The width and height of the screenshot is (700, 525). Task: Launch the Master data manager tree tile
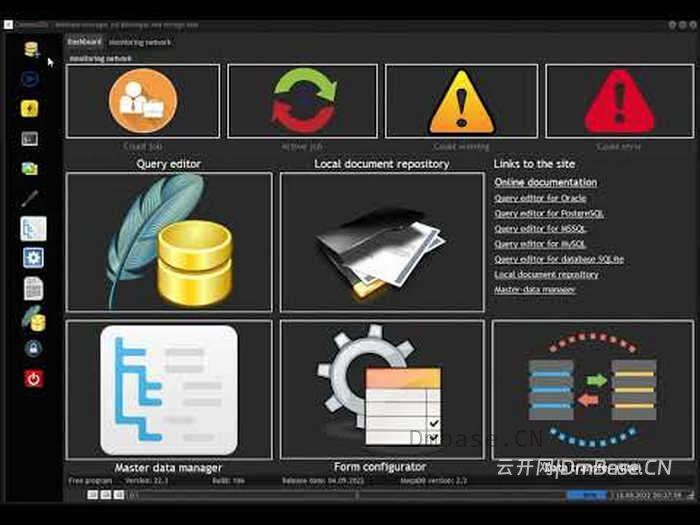[169, 390]
